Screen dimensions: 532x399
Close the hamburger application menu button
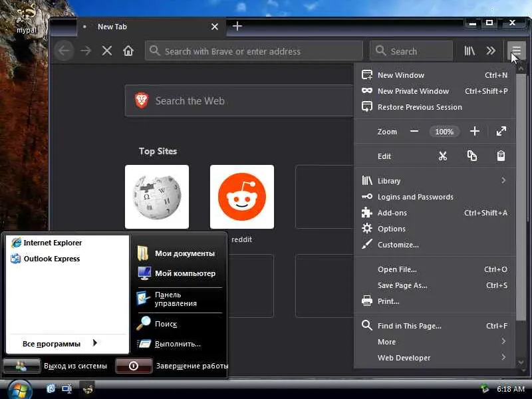pyautogui.click(x=516, y=51)
